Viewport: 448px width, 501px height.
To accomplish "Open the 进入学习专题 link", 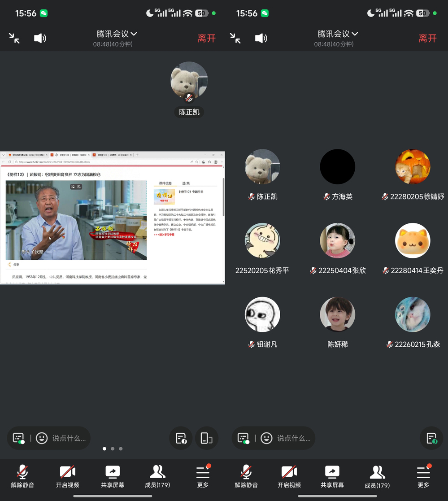I will [164, 235].
